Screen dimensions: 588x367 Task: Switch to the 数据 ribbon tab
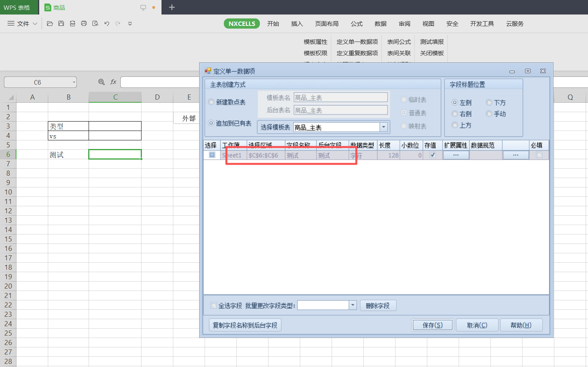pos(380,24)
